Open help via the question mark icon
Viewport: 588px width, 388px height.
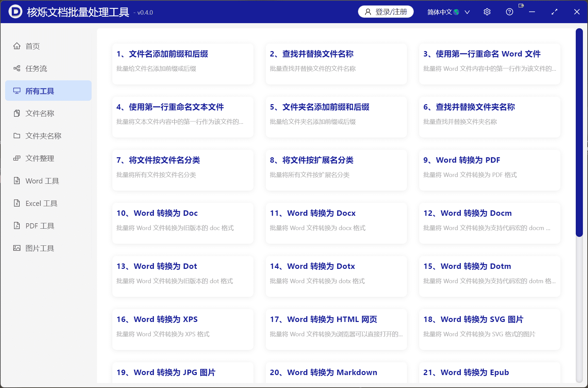pyautogui.click(x=509, y=12)
